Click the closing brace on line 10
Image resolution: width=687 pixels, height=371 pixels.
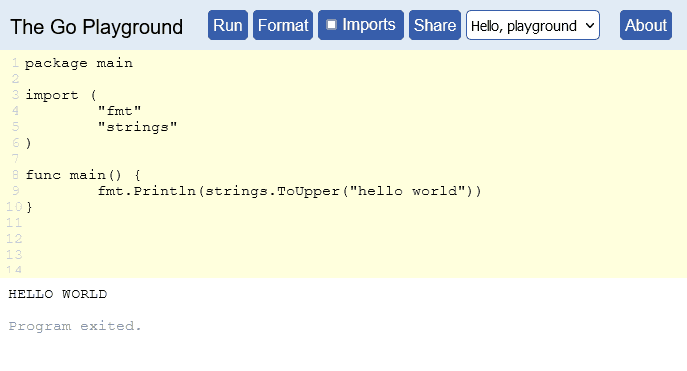point(29,207)
